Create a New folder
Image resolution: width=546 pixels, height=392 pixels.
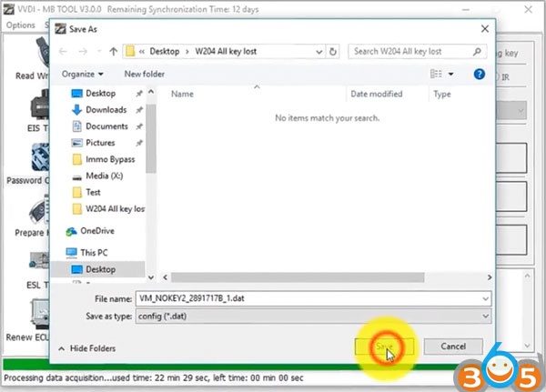(145, 74)
